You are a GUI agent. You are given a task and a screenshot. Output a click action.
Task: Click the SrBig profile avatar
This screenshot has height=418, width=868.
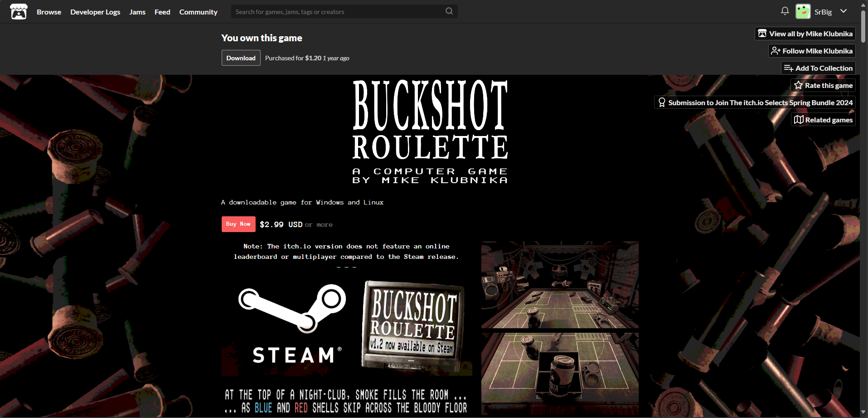tap(803, 12)
